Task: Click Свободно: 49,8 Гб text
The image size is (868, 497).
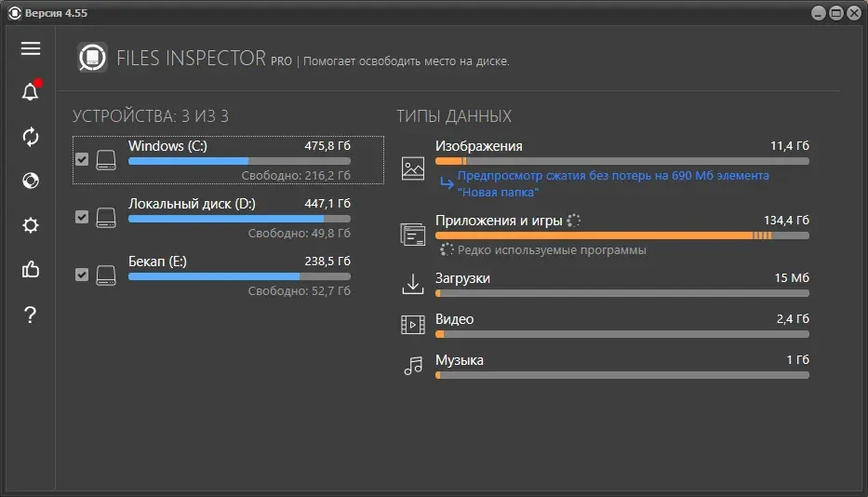Action: (299, 234)
